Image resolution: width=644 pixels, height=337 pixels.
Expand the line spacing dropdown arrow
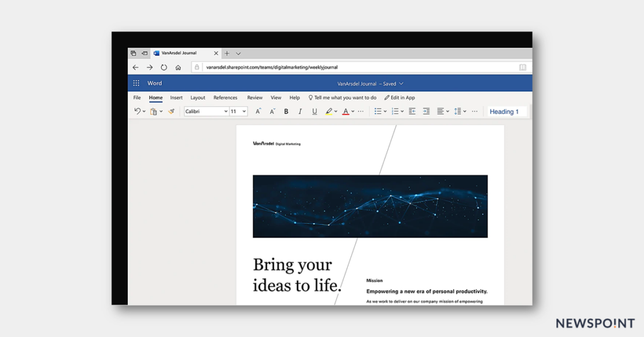click(465, 111)
